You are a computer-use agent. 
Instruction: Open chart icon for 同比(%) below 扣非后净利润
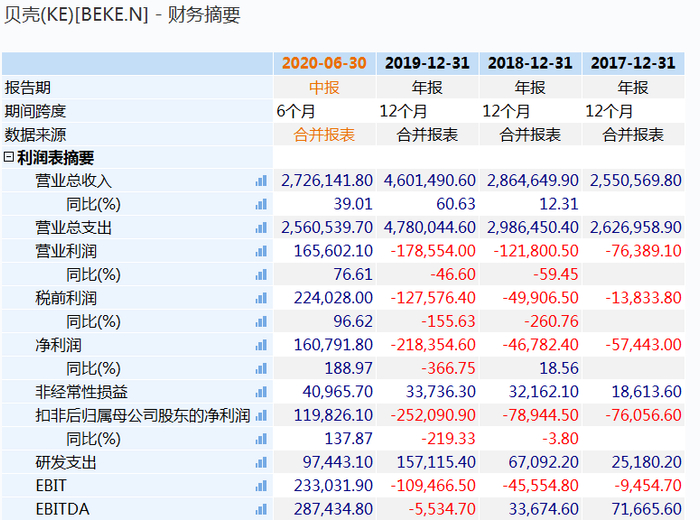[x=261, y=439]
